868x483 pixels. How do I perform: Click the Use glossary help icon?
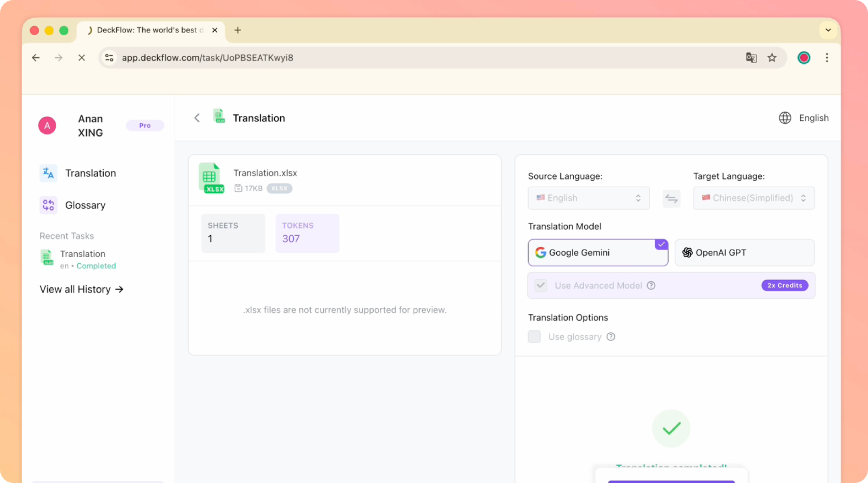click(611, 337)
